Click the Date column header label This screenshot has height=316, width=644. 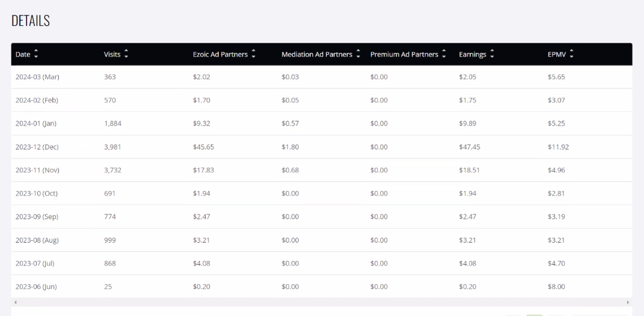23,54
